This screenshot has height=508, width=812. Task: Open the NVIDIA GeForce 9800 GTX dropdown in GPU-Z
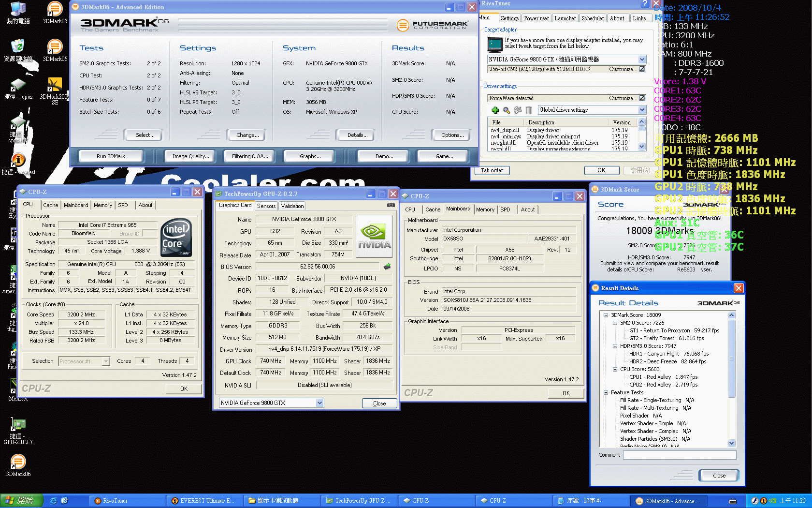coord(319,403)
